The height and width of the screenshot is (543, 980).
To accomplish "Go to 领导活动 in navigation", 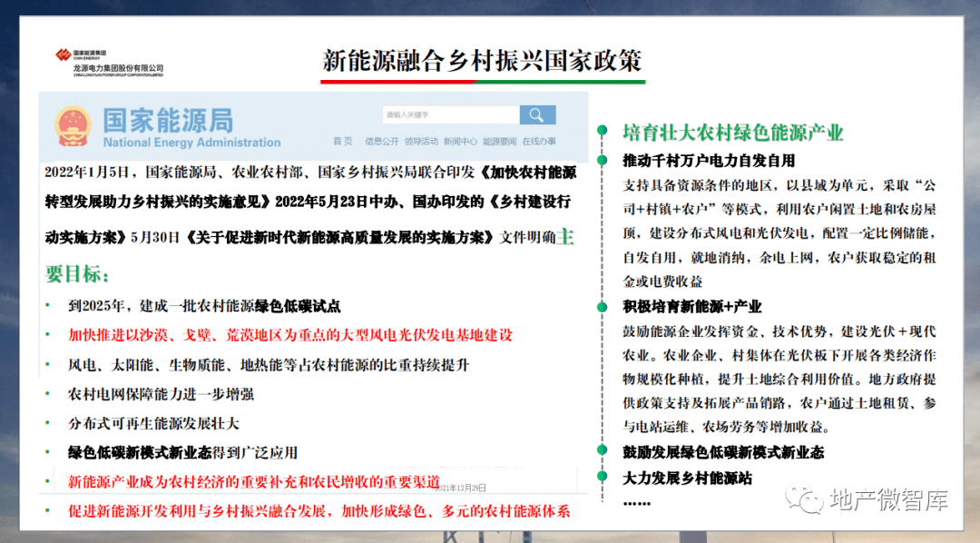I will [421, 141].
